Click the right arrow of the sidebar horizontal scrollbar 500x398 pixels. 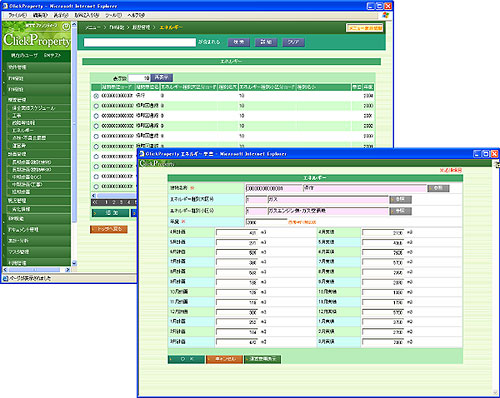pyautogui.click(x=68, y=269)
